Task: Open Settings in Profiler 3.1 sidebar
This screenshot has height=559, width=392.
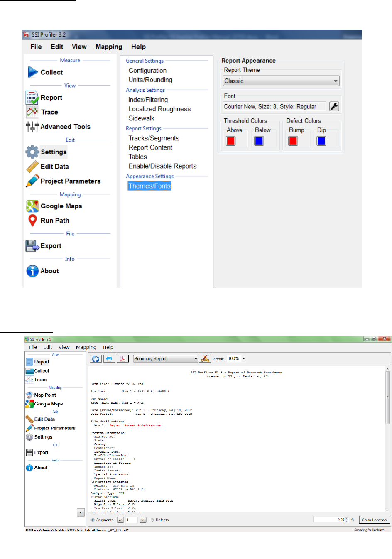Action: [39, 437]
